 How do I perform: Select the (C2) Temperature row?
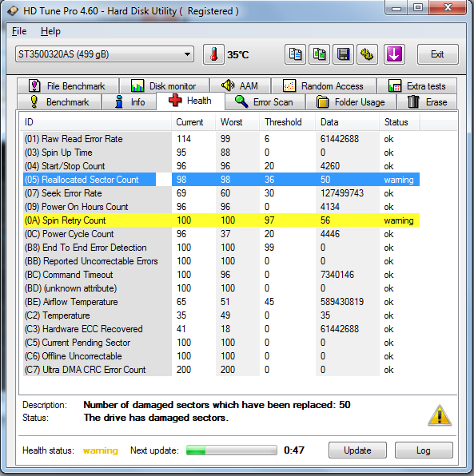click(221, 315)
